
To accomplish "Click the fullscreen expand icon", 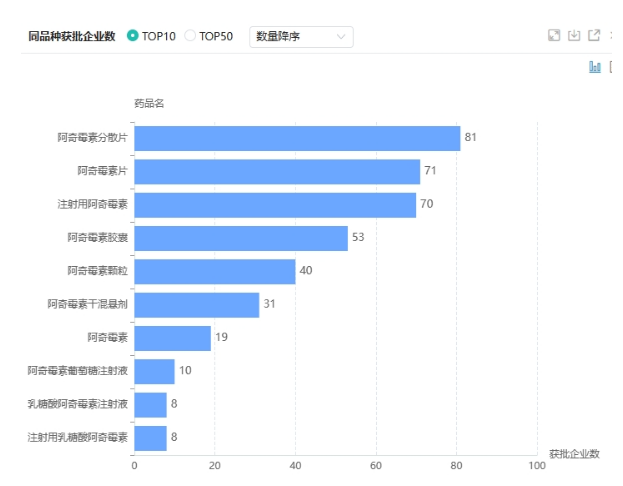I will [x=554, y=36].
